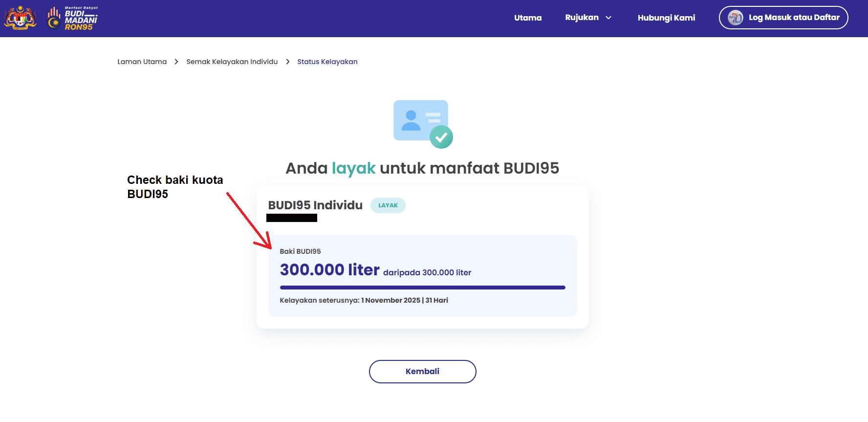Image resolution: width=868 pixels, height=422 pixels.
Task: Select the Status Kelayakan breadcrumb
Action: 327,62
